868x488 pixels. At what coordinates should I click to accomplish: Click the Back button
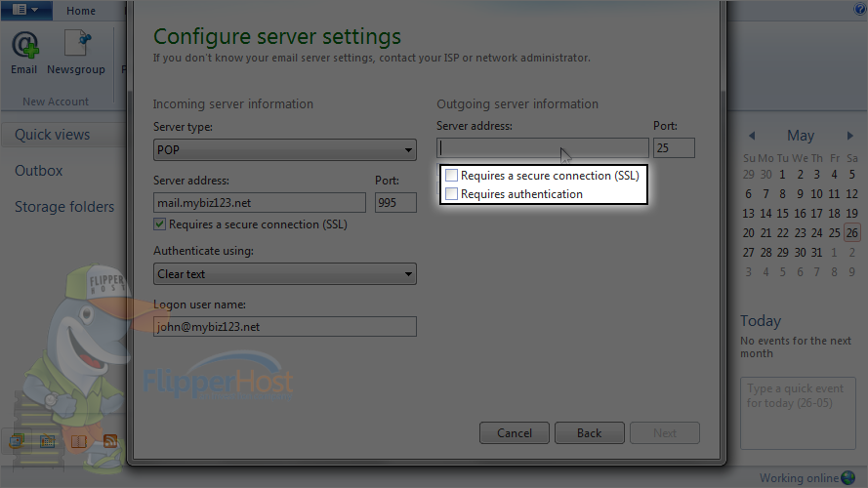pos(590,432)
